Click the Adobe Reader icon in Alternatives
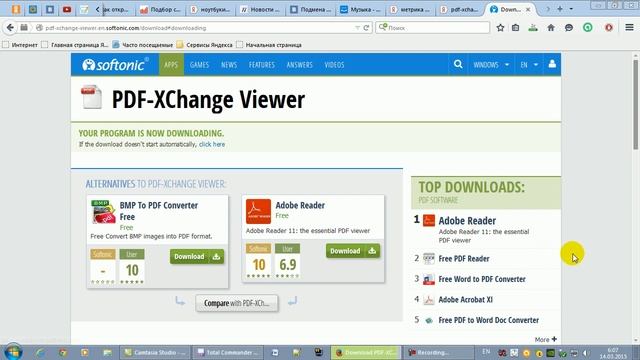 point(258,211)
